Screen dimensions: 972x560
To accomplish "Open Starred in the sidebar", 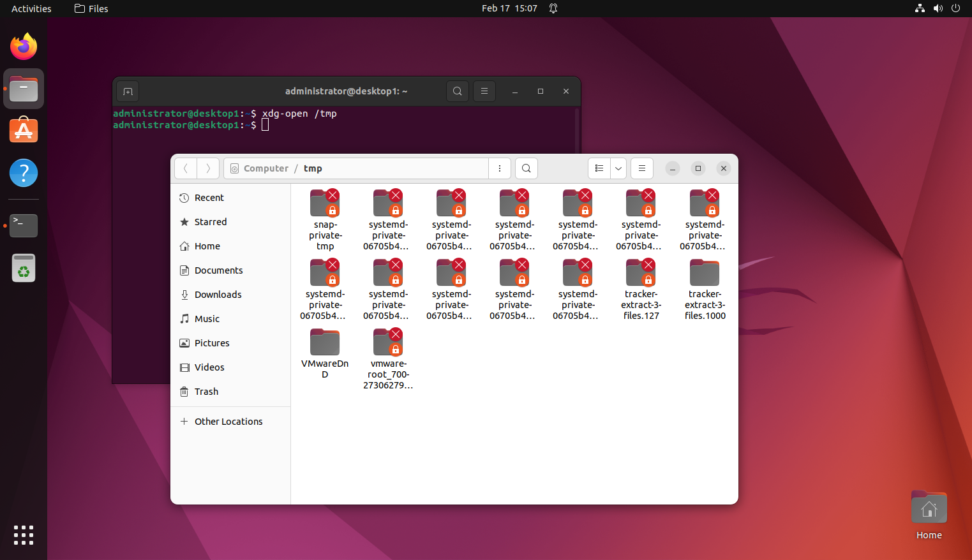I will coord(210,222).
